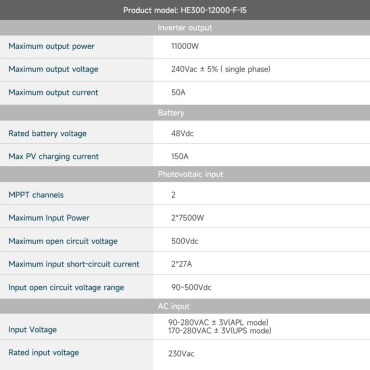Click the '230Vac' value
The width and height of the screenshot is (370, 370).
[181, 353]
